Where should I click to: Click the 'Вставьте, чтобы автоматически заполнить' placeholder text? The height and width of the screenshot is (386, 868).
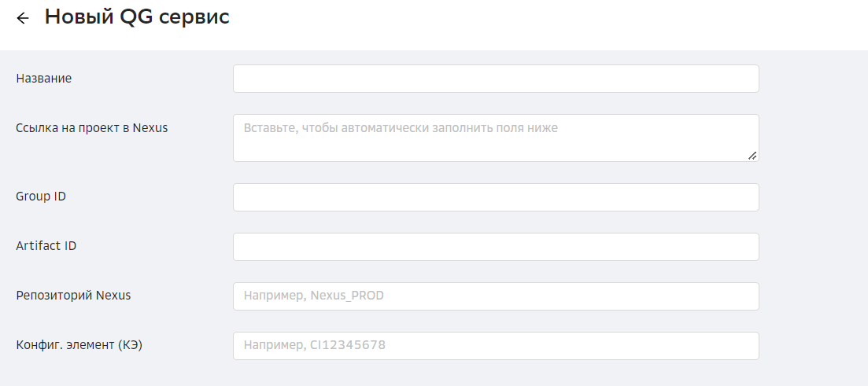pos(401,127)
